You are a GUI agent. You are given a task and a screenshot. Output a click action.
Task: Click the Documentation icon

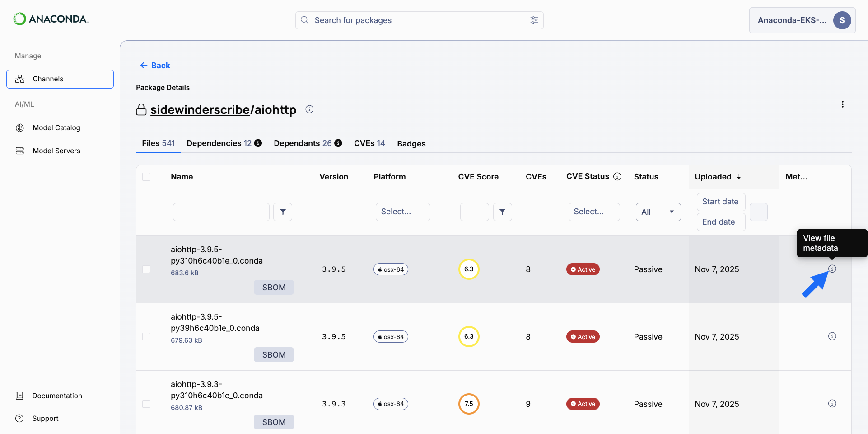[19, 396]
